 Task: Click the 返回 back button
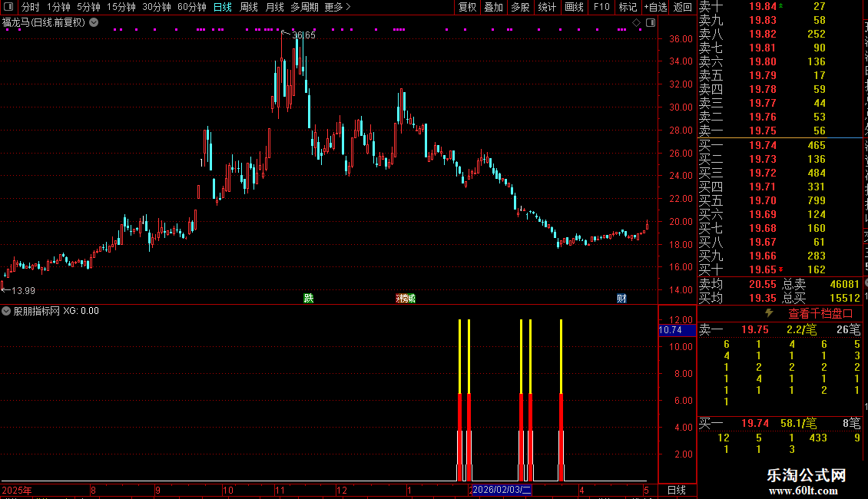(683, 7)
